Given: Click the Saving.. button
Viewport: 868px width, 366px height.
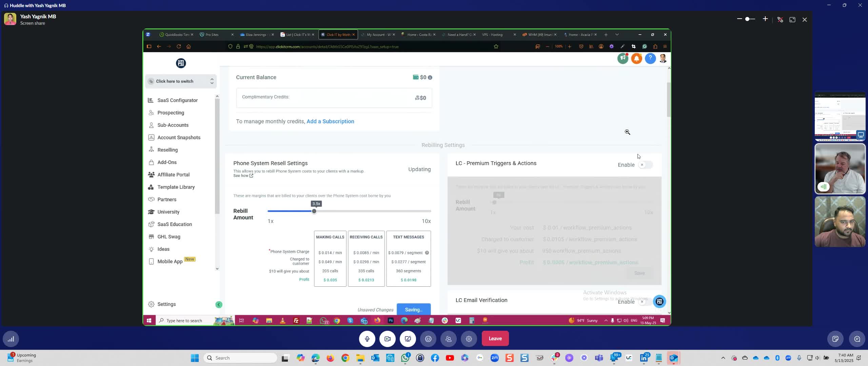Looking at the screenshot, I should (414, 309).
